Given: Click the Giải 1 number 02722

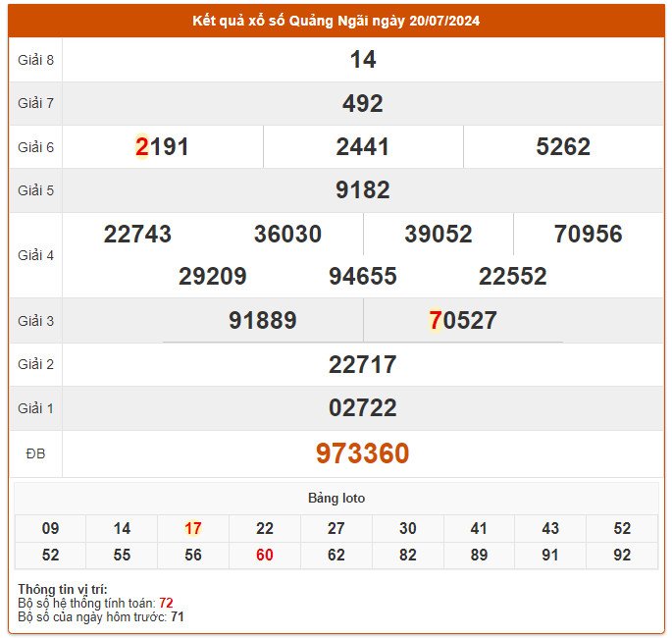Looking at the screenshot, I should pyautogui.click(x=362, y=408).
